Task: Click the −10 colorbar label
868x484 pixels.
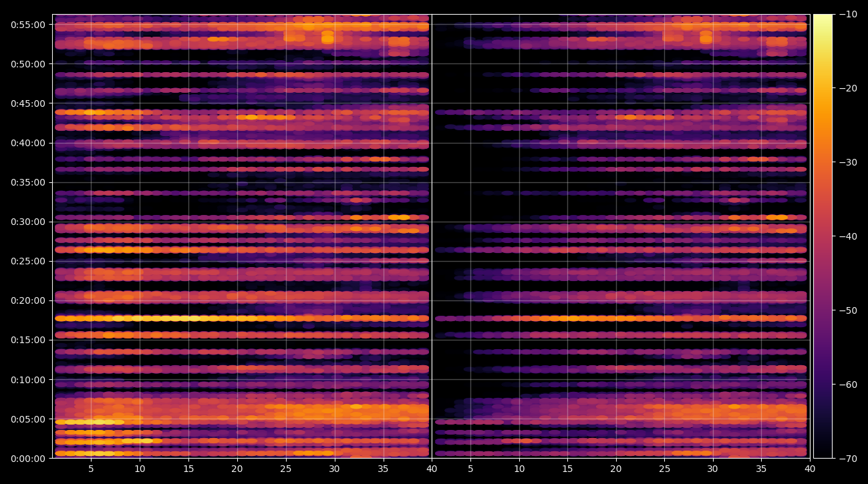Action: coord(847,14)
